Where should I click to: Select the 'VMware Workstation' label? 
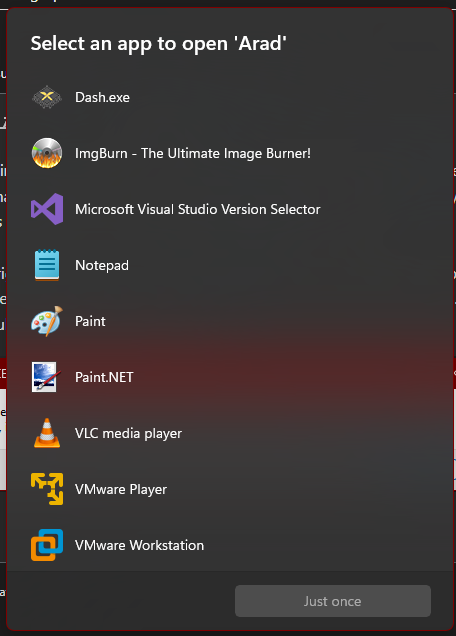[140, 545]
